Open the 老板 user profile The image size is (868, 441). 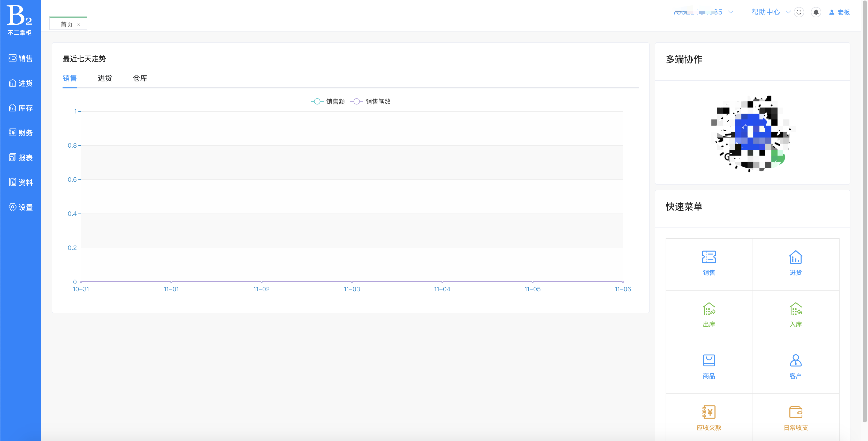[839, 12]
